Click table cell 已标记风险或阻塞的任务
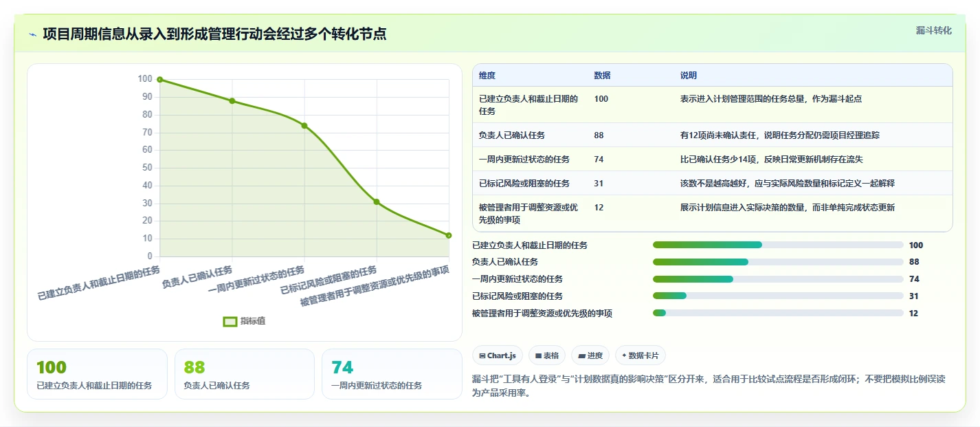980x427 pixels. coord(524,184)
